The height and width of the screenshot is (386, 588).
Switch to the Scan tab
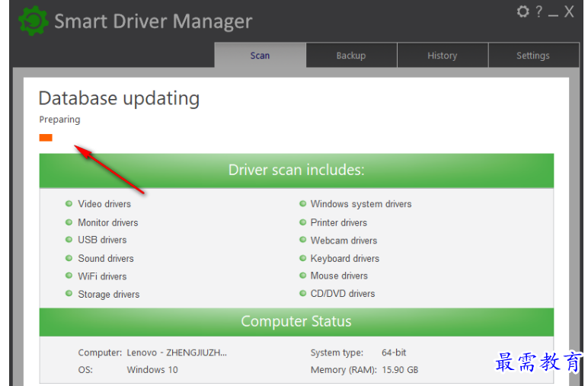[260, 55]
